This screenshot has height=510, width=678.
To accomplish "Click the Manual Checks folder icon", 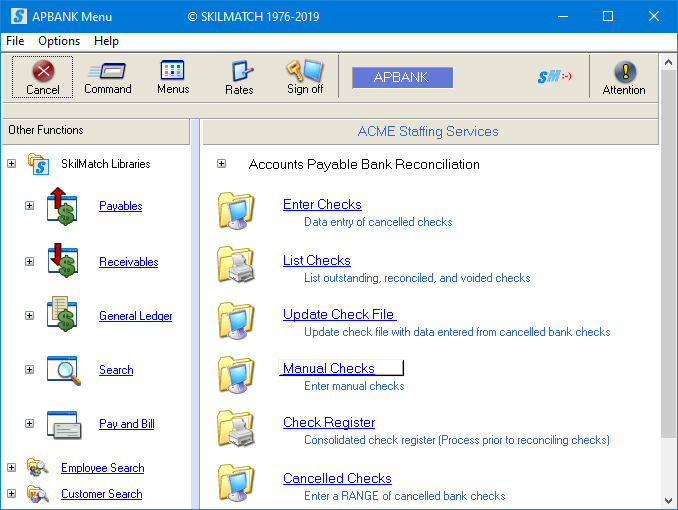I will pos(236,375).
